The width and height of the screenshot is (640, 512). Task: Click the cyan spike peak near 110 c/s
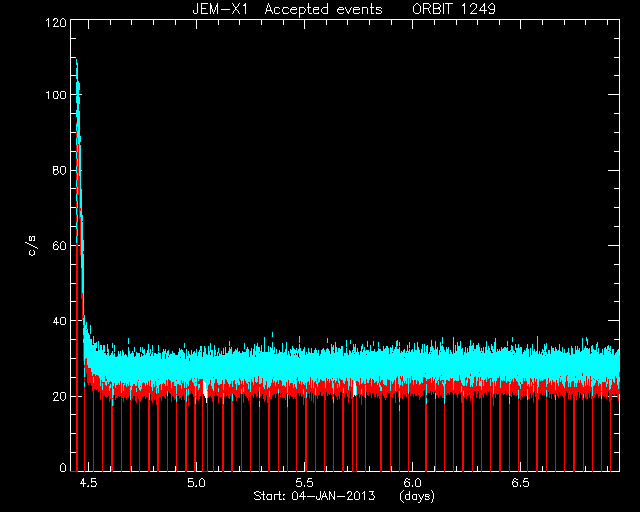coord(76,61)
